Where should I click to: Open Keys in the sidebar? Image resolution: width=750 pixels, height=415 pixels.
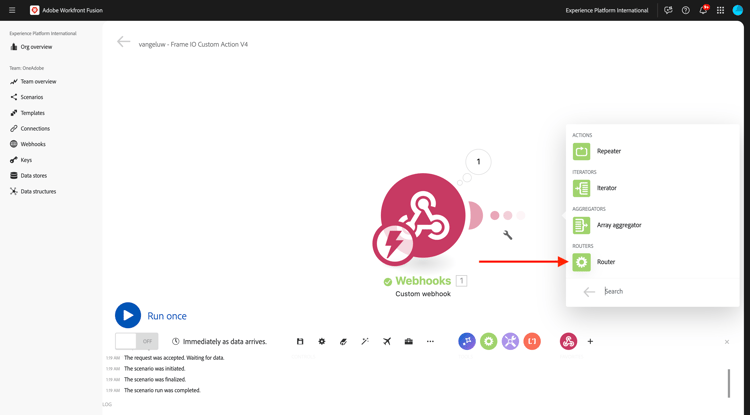(x=21, y=160)
